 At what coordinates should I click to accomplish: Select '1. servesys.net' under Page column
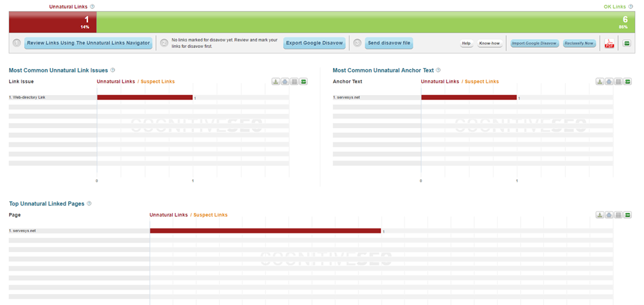(22, 231)
